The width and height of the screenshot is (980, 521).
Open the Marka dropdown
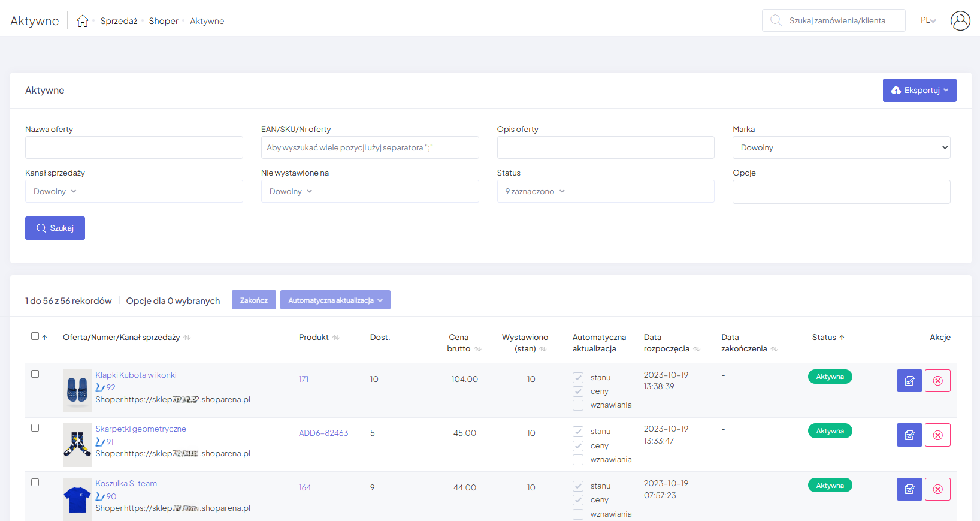pyautogui.click(x=841, y=147)
